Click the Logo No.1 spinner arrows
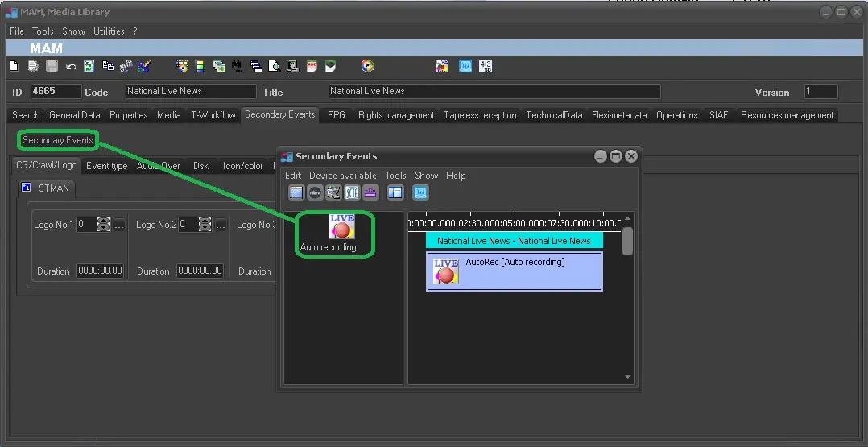 pyautogui.click(x=103, y=225)
